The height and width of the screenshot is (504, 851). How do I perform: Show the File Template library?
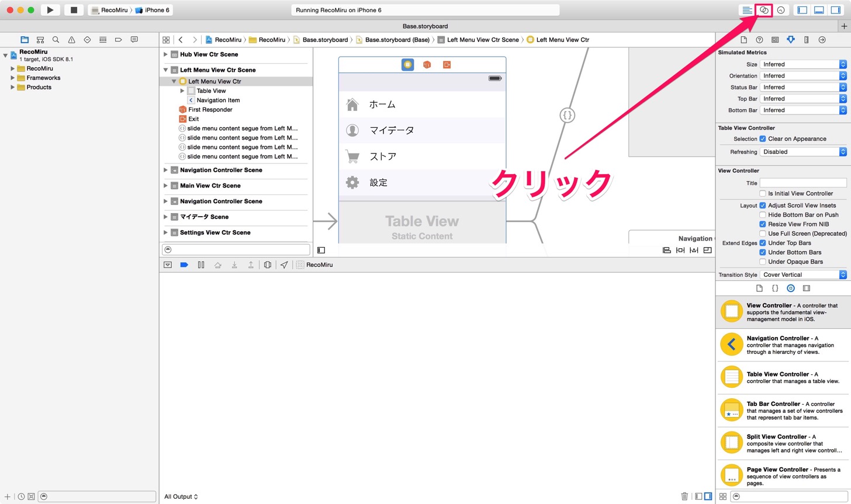(x=759, y=288)
